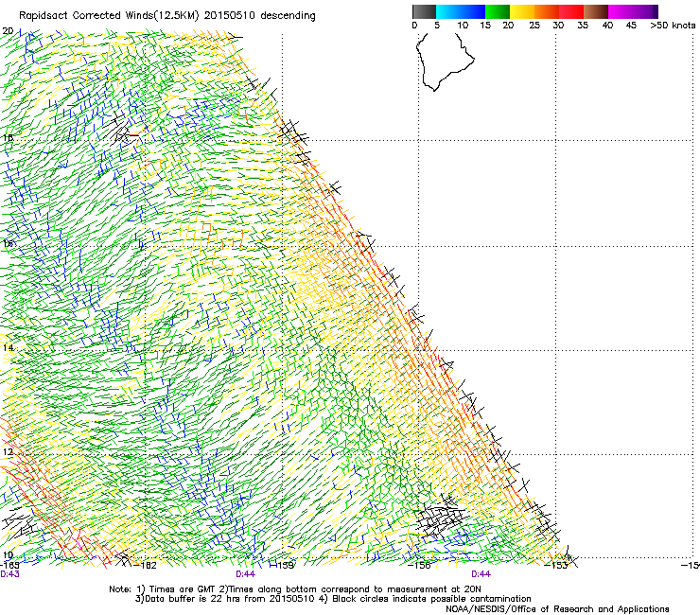The height and width of the screenshot is (615, 700).
Task: Click the longitude label '-162'
Action: [146, 566]
